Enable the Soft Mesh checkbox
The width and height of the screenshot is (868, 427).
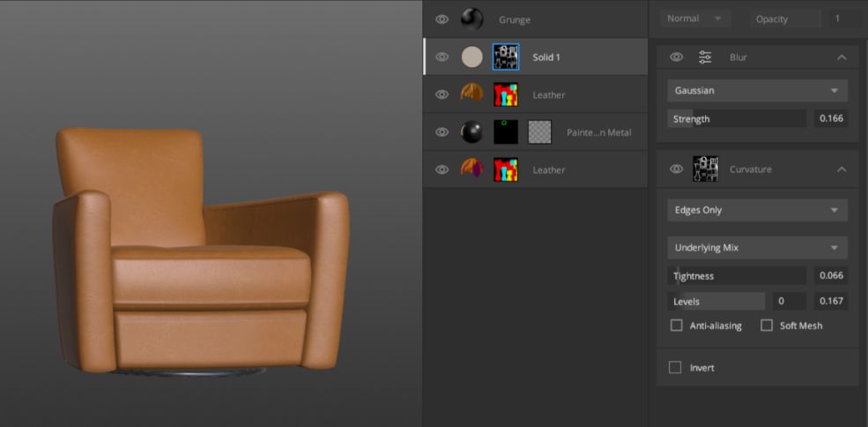(x=767, y=326)
